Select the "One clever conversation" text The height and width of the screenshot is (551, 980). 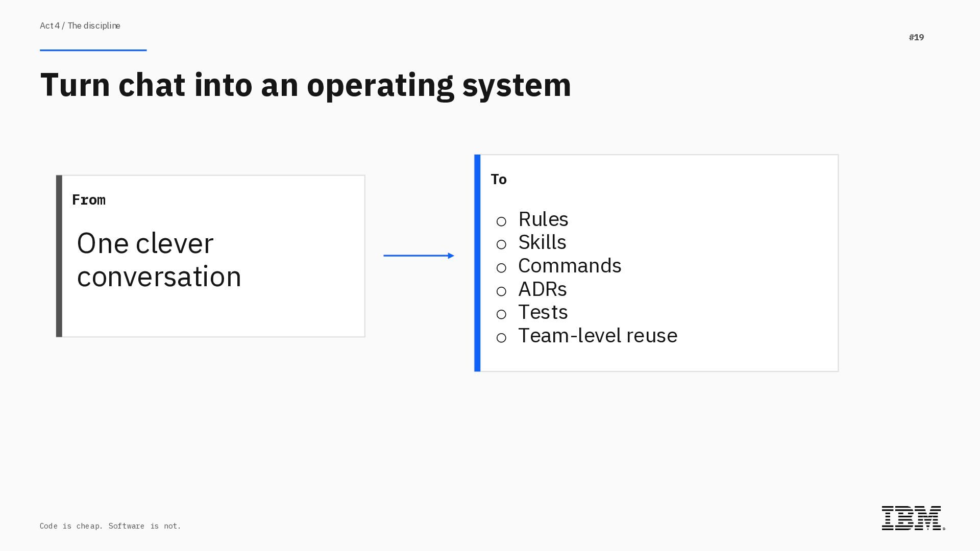[x=159, y=260]
